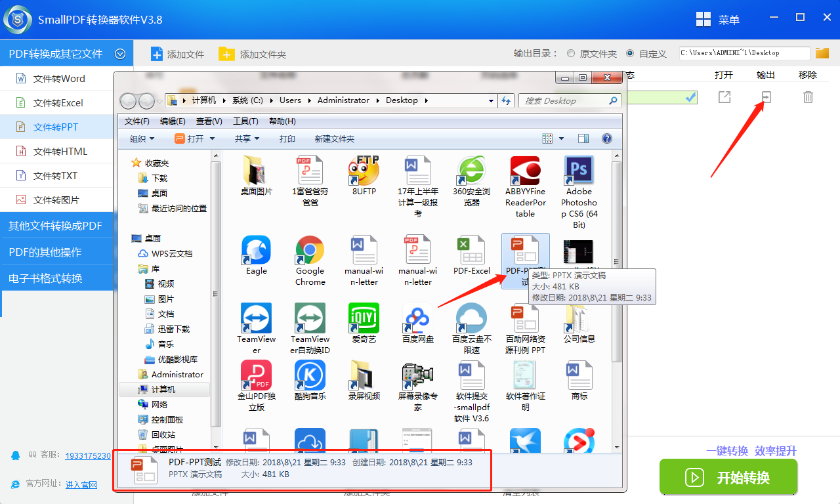Viewport: 840px width, 504px height.
Task: Select the Adobe Photoshop CS6 shortcut
Action: [x=579, y=171]
